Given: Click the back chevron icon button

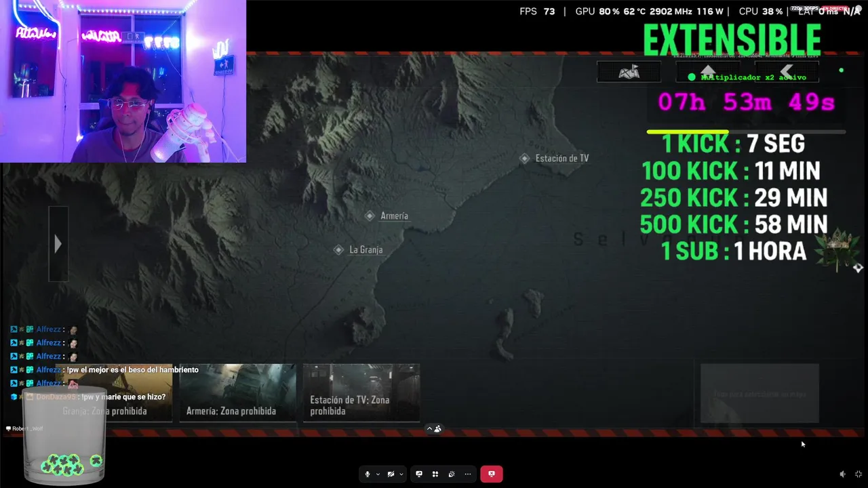Looking at the screenshot, I should 787,71.
